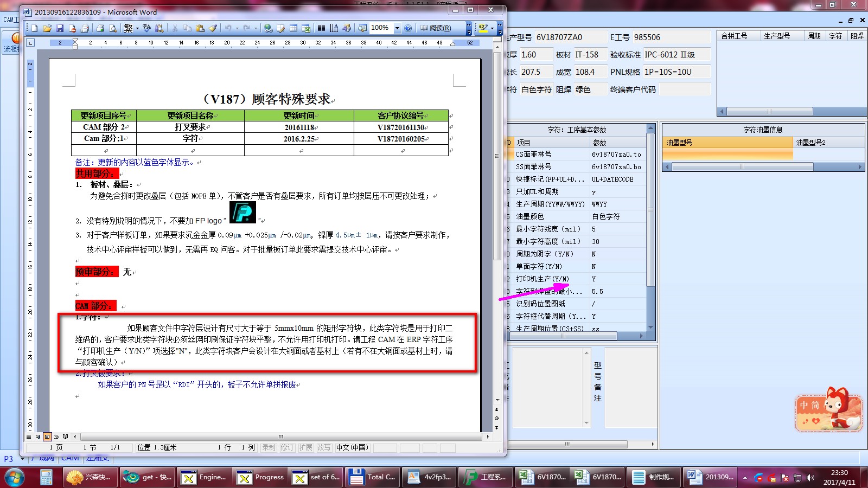Select Reading layout view icon at bottom

pyautogui.click(x=65, y=436)
